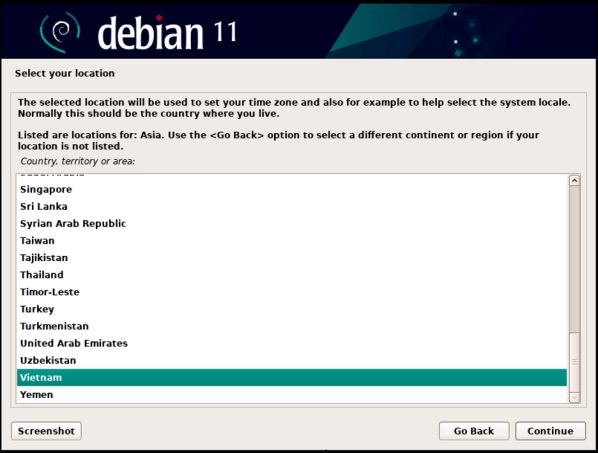This screenshot has height=453, width=598.
Task: Select Syrian Arab Republic
Action: [292, 223]
